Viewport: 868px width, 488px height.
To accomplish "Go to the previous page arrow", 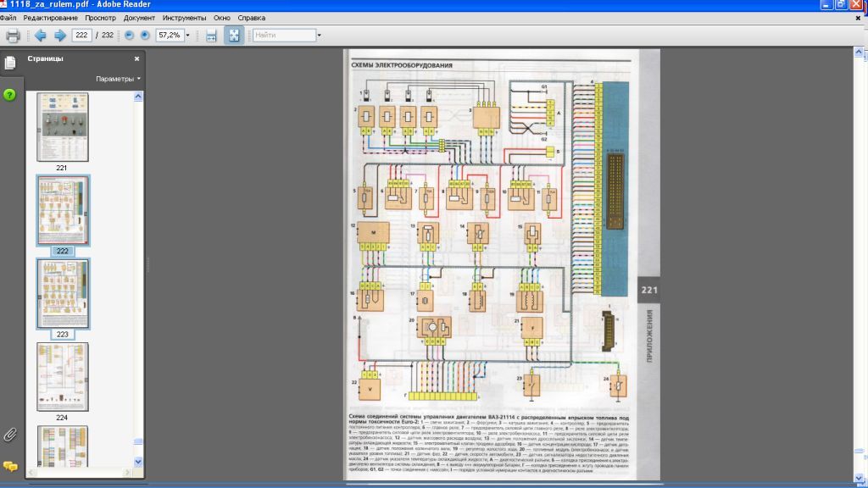I will point(41,36).
